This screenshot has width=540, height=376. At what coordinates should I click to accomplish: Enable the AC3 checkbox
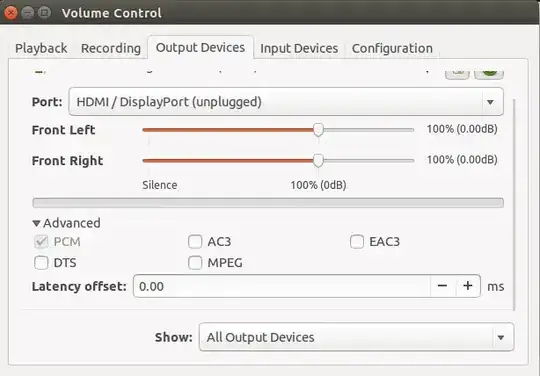[195, 242]
